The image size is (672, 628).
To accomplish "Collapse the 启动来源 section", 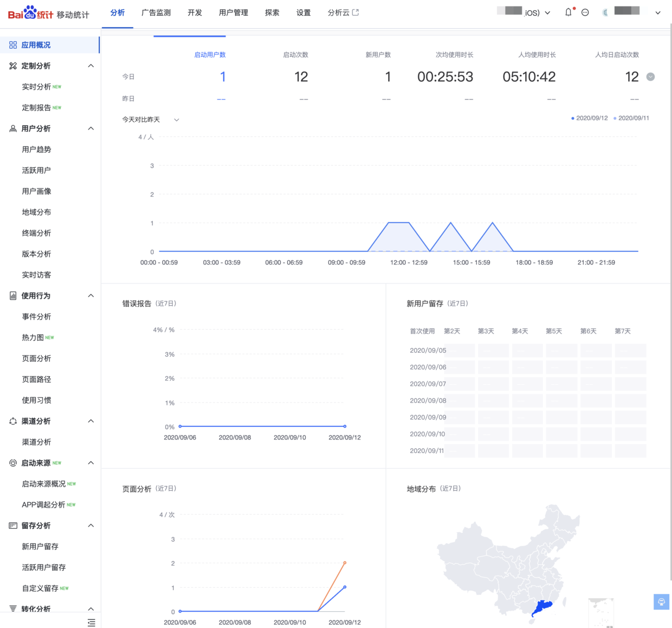I will tap(91, 463).
